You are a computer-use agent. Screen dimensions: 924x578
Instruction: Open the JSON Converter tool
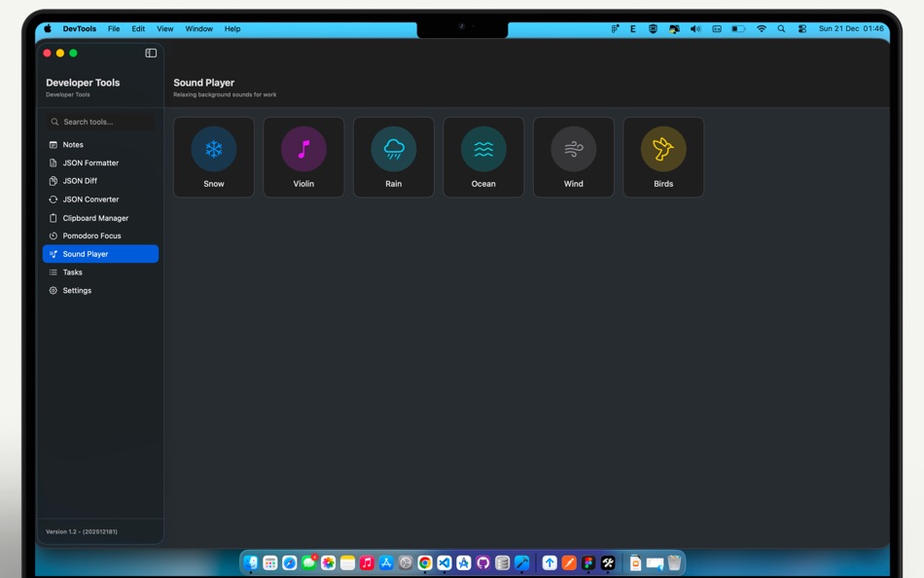click(x=89, y=199)
